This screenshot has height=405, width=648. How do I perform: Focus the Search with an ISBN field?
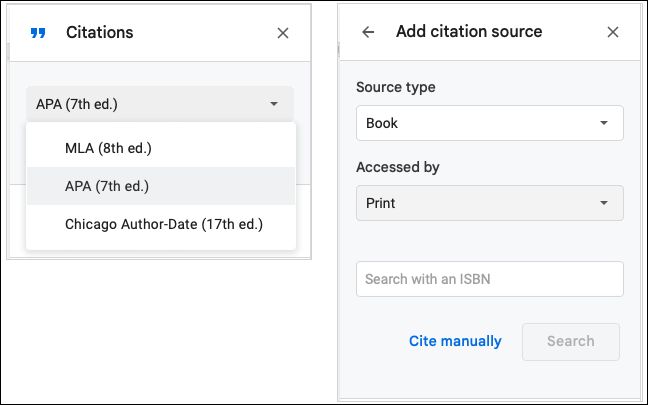click(x=490, y=279)
